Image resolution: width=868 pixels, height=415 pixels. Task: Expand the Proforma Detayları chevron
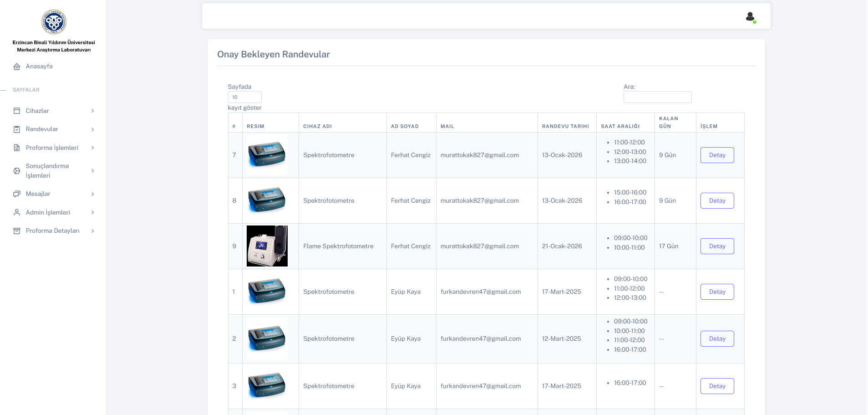tap(92, 231)
